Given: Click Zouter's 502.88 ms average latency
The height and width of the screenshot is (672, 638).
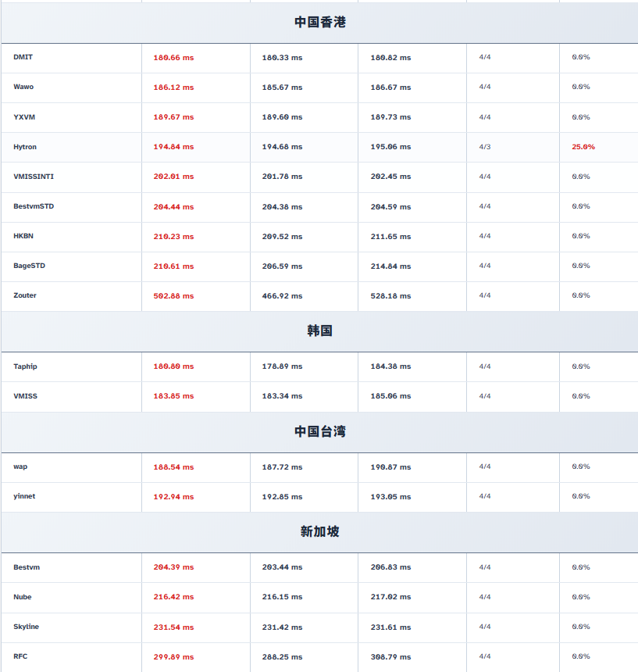Looking at the screenshot, I should (173, 296).
